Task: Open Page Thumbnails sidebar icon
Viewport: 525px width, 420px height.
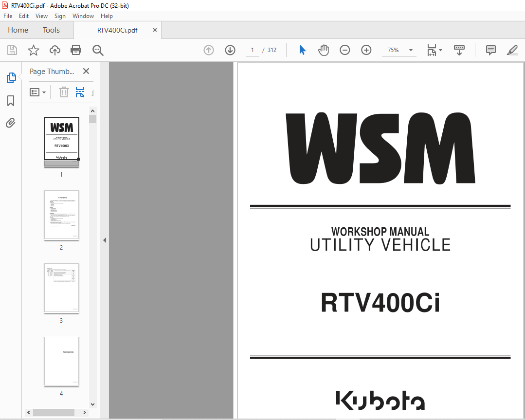Action: click(11, 78)
